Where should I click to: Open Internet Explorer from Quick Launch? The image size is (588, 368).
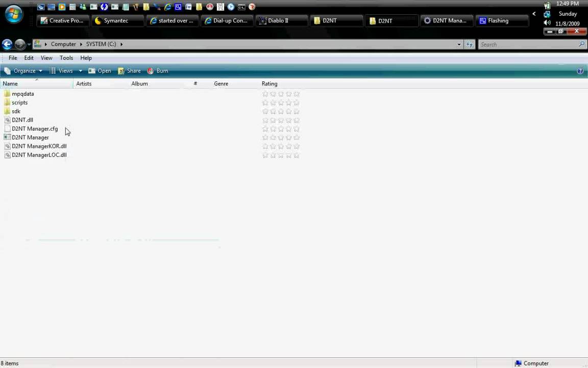[167, 7]
